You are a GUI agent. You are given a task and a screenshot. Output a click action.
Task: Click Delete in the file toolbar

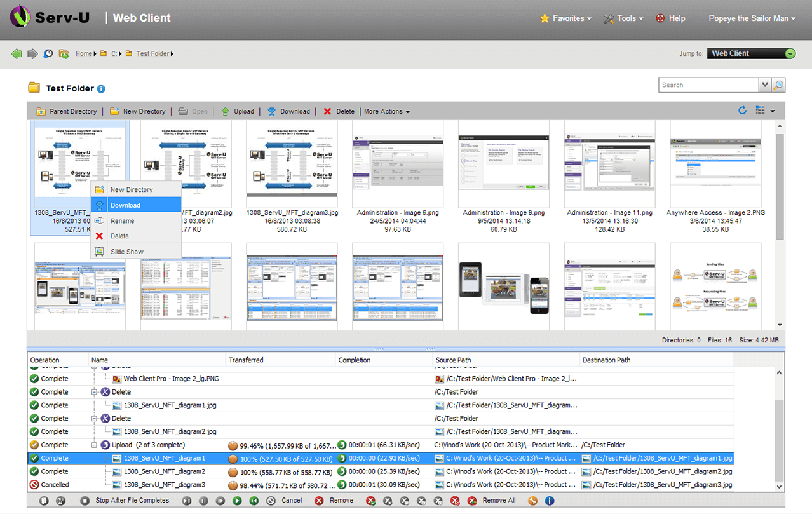pos(339,112)
